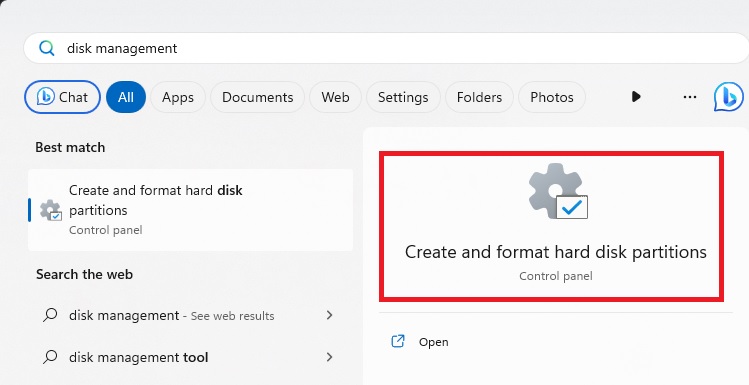Click the 'Control panel' label under the Best match result
This screenshot has height=385, width=749.
coord(106,230)
